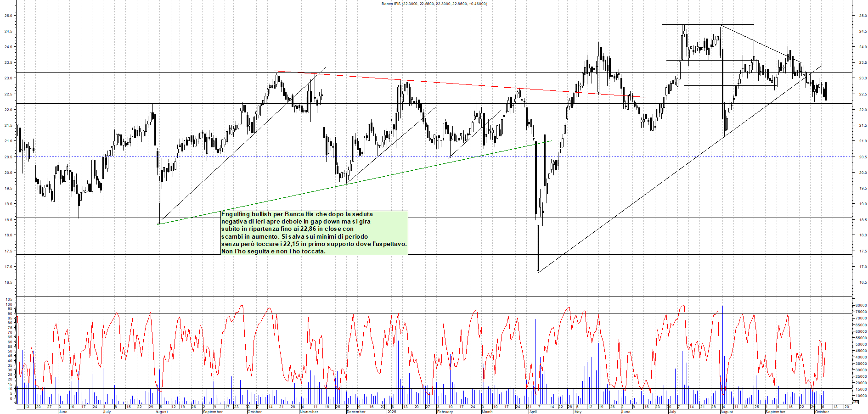Click the last candlestick on the chart
Image resolution: width=868 pixels, height=414 pixels.
tap(825, 91)
